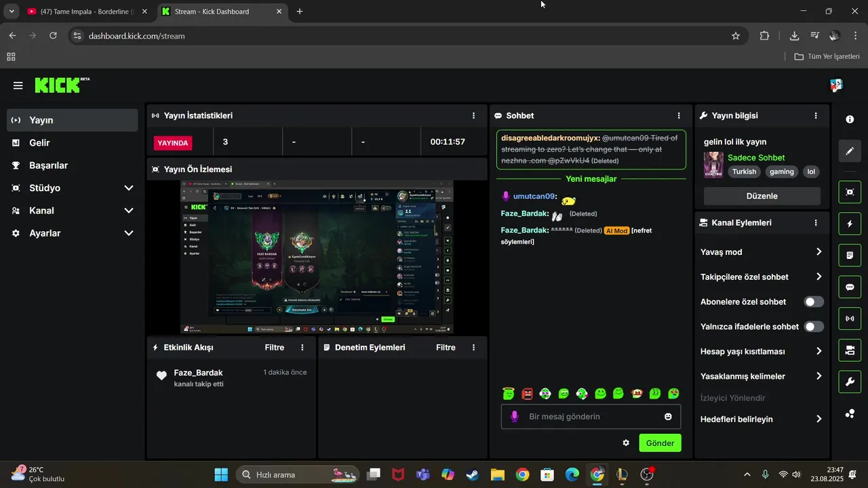Expand the Ayarlar sidebar section
The image size is (868, 488).
72,233
